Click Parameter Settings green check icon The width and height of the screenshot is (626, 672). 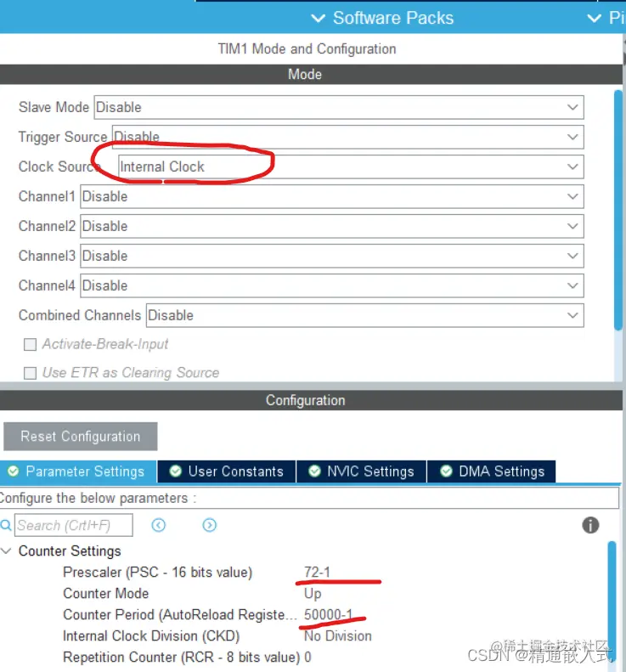(x=14, y=472)
